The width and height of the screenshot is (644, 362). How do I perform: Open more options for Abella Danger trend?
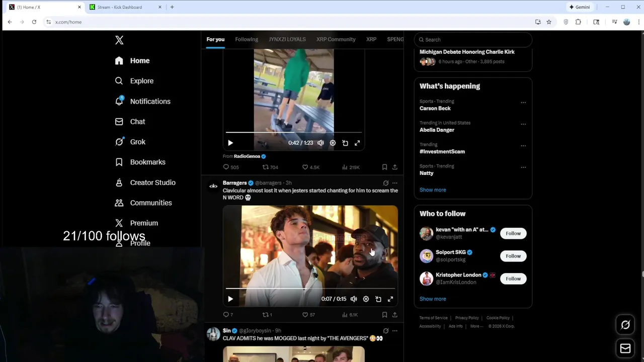[x=523, y=124]
